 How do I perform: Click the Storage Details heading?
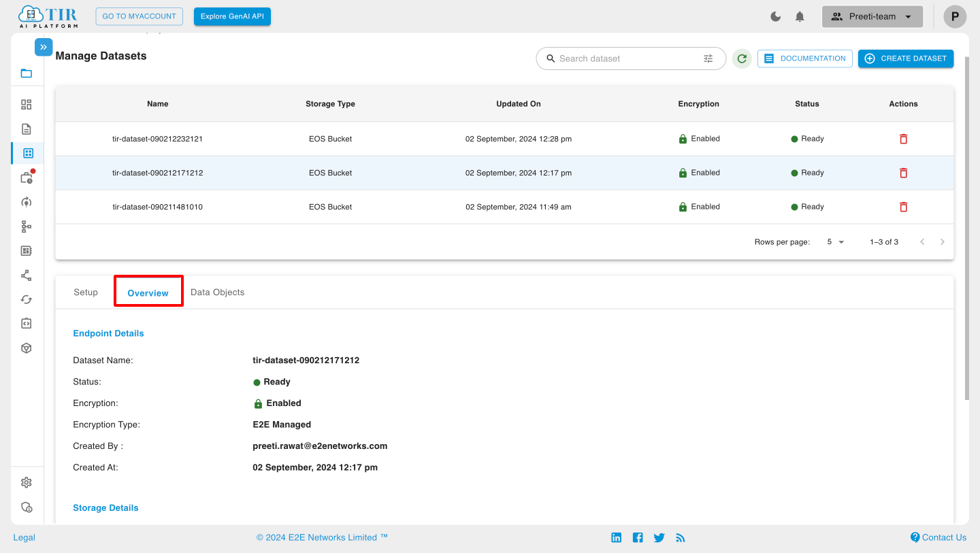pos(105,508)
